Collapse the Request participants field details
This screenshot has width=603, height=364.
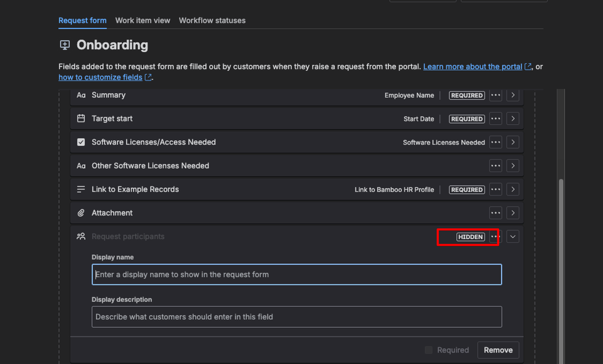tap(512, 236)
